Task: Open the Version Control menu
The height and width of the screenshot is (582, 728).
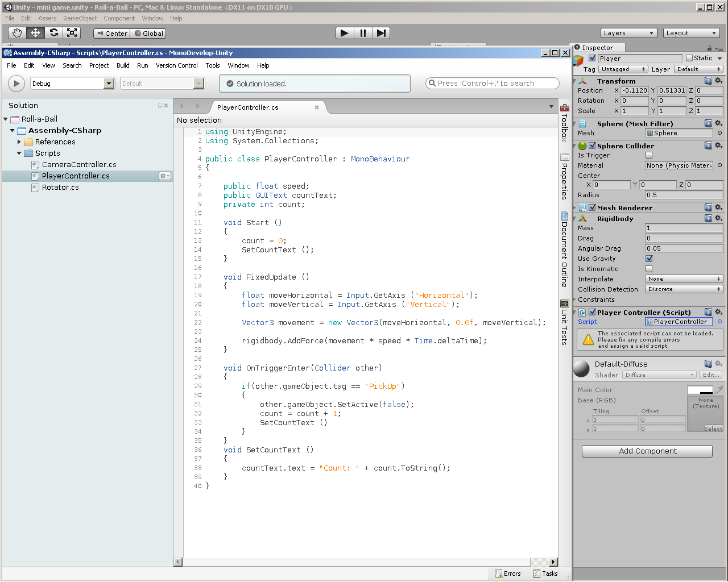Action: pyautogui.click(x=177, y=65)
